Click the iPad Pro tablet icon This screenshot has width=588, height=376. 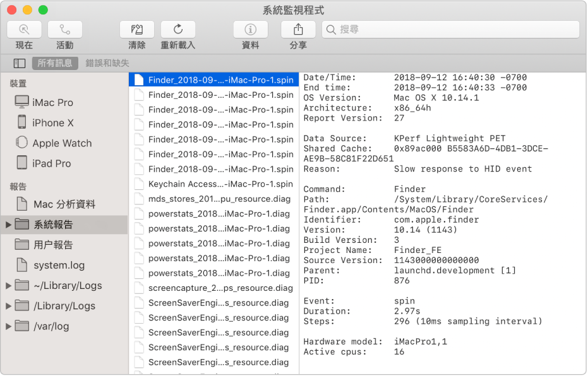[x=21, y=163]
